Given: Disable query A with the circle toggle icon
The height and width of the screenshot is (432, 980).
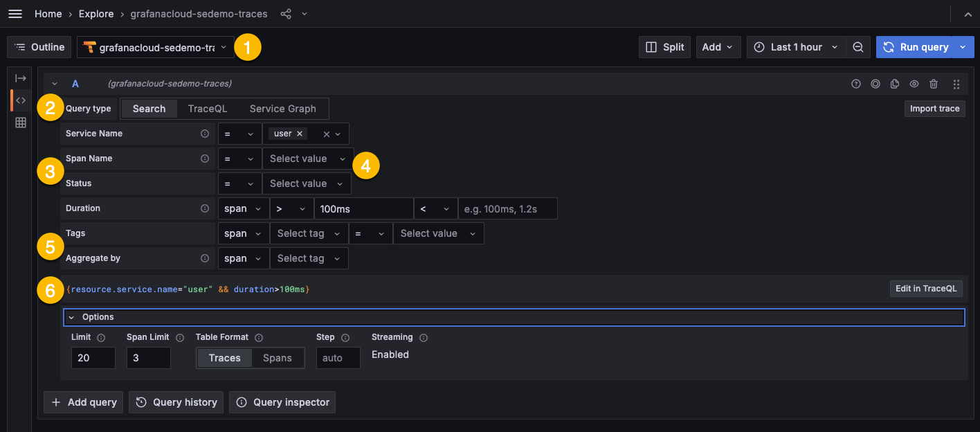Looking at the screenshot, I should tap(875, 83).
